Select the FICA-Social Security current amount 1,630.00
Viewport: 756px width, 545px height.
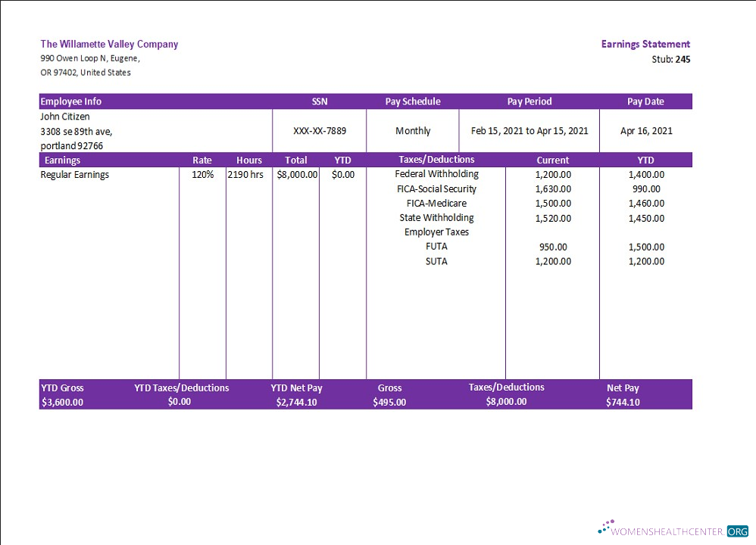pyautogui.click(x=553, y=189)
